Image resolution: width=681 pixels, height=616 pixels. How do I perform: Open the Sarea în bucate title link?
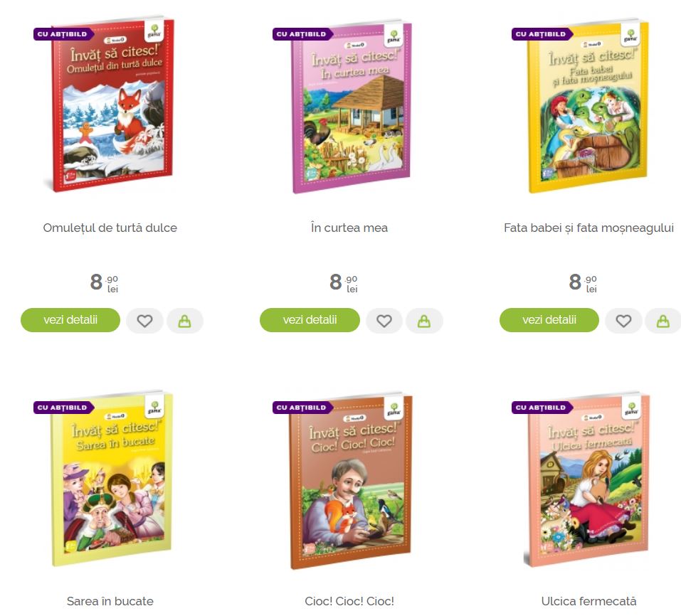[x=110, y=601]
